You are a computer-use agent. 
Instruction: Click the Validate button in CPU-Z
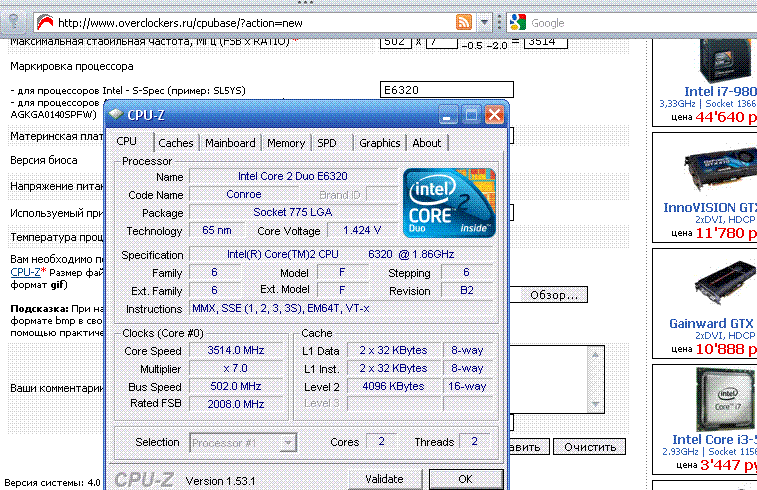[384, 479]
